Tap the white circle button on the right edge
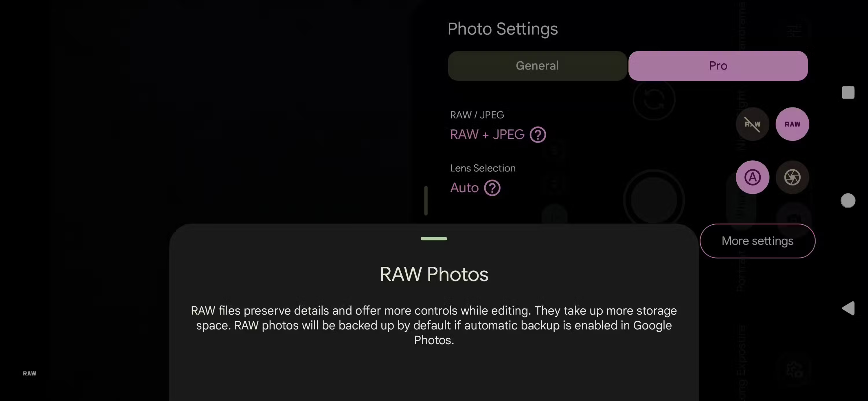 (848, 201)
